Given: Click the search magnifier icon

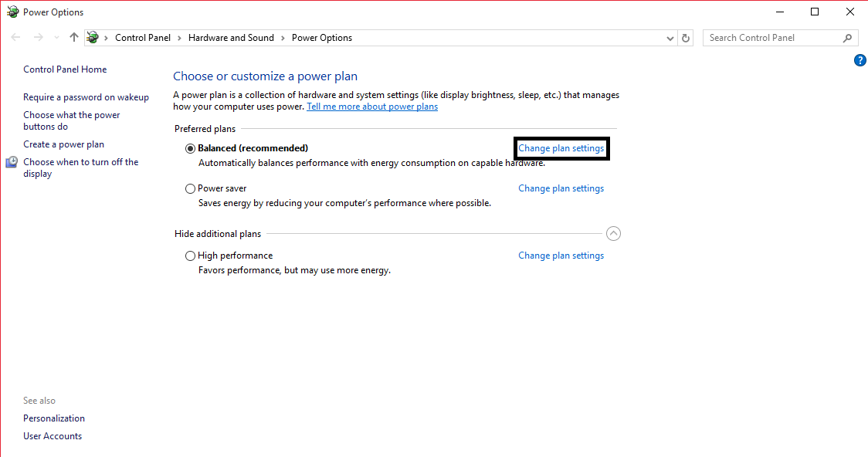Looking at the screenshot, I should coord(847,38).
